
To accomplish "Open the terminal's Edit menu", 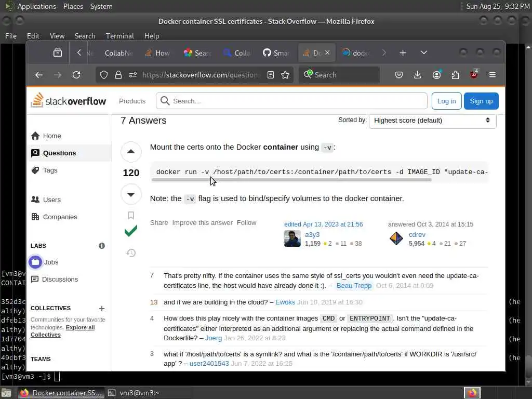I will coord(33,36).
